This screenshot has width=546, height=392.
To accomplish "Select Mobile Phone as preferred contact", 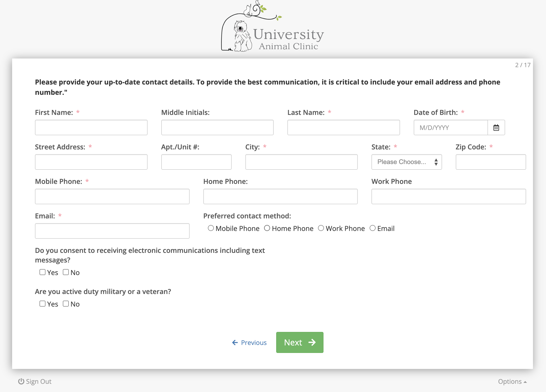I will click(211, 228).
